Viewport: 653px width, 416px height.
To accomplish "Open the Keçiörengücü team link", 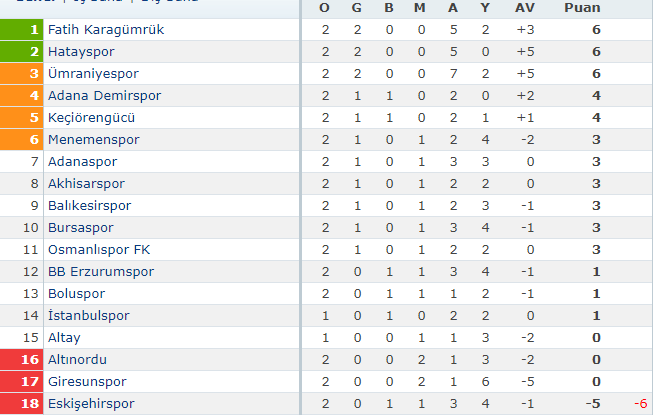I will [91, 117].
